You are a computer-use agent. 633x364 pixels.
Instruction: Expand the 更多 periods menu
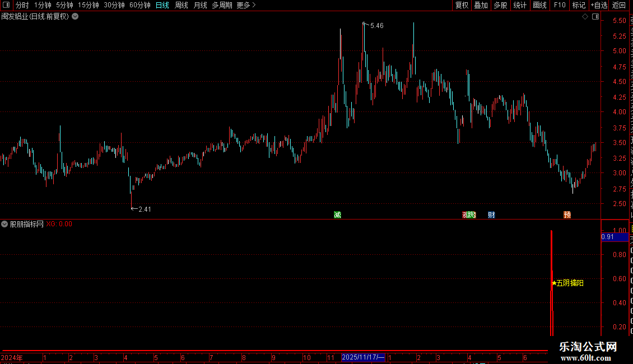246,5
